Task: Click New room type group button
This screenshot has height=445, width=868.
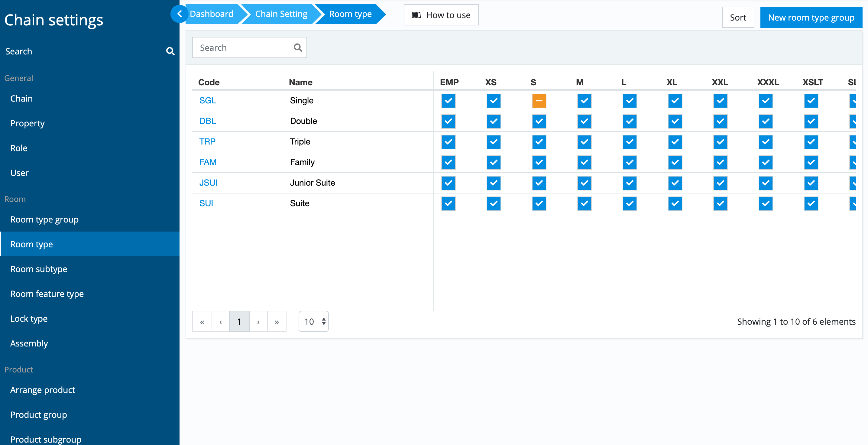Action: 811,18
